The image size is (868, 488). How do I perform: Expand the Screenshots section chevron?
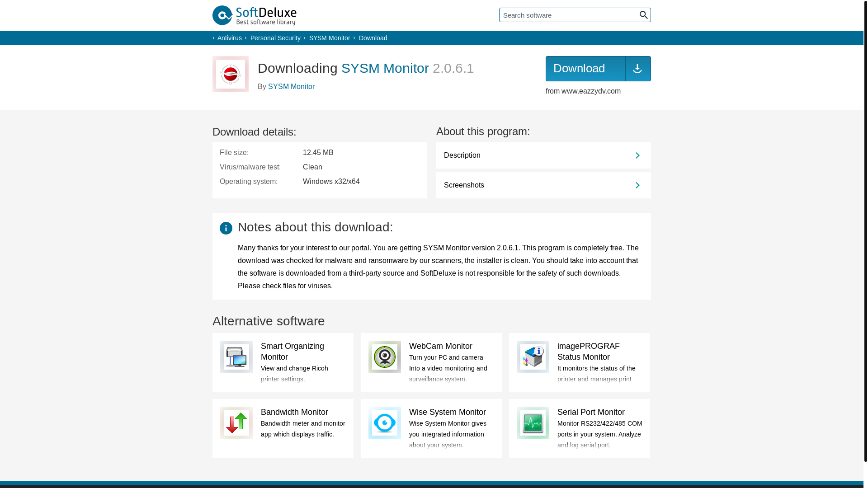click(637, 185)
